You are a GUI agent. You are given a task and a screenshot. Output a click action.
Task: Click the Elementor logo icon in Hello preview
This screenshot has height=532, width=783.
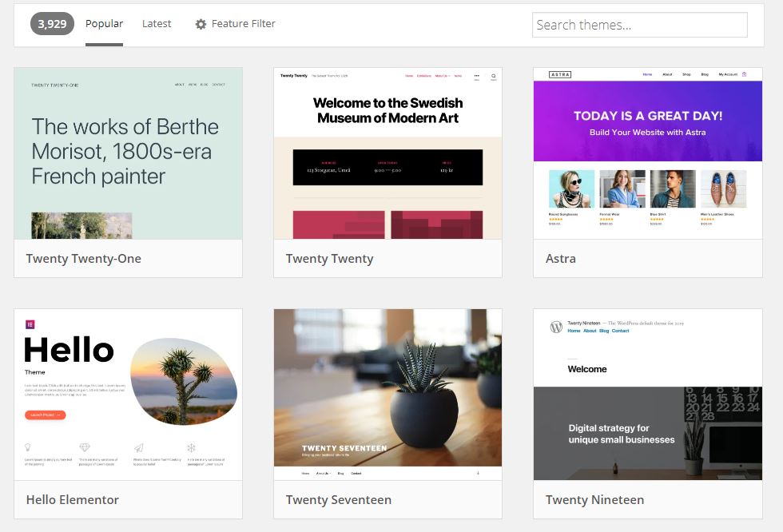[x=30, y=324]
